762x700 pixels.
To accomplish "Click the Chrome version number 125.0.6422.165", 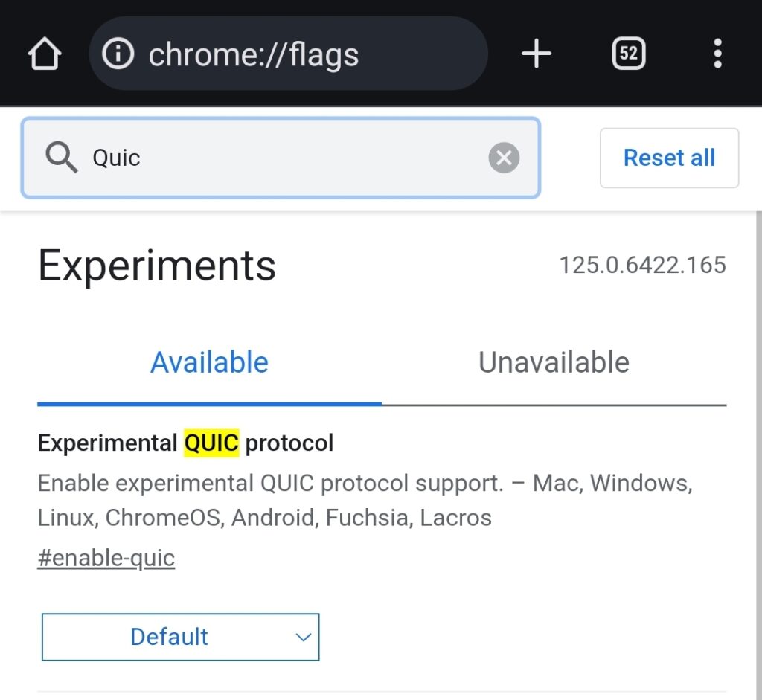I will [x=642, y=266].
